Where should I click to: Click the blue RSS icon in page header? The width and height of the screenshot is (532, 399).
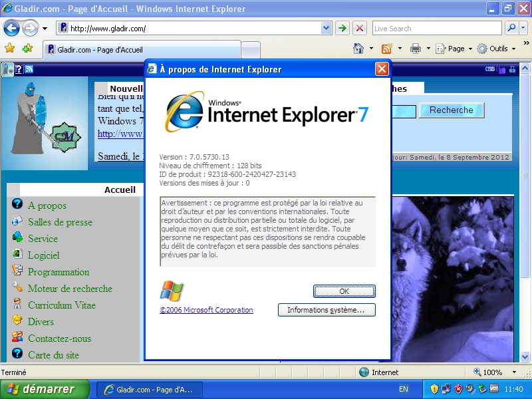(29, 69)
